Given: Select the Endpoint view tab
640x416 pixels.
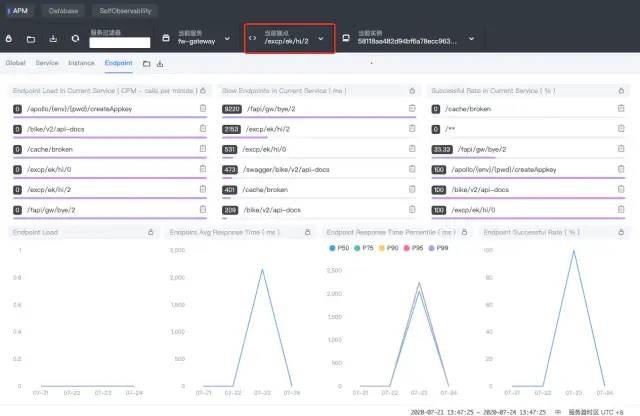Looking at the screenshot, I should (118, 63).
